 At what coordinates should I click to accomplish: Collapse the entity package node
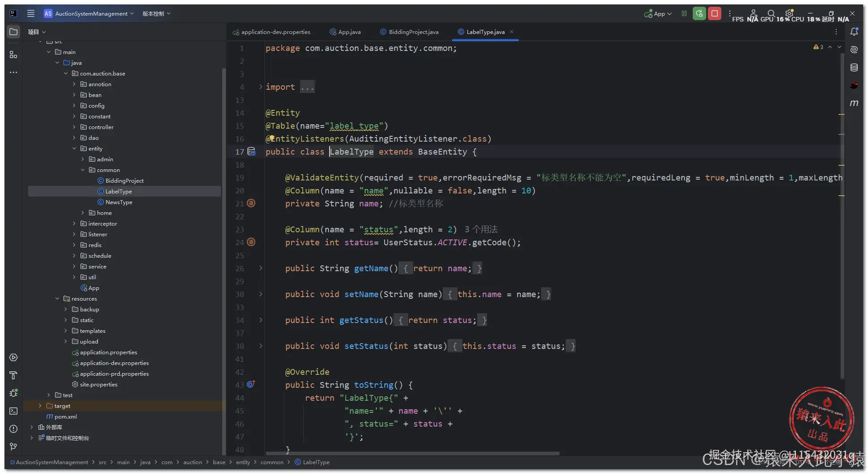pos(74,148)
